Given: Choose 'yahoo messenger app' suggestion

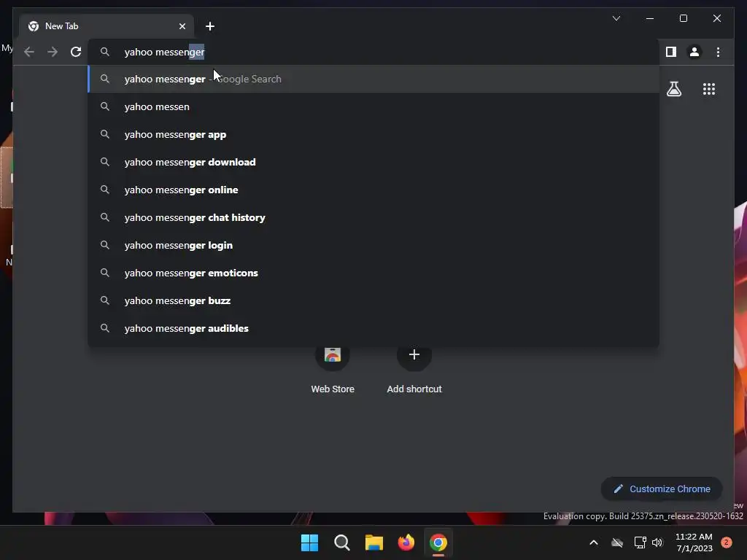Looking at the screenshot, I should coord(373,134).
